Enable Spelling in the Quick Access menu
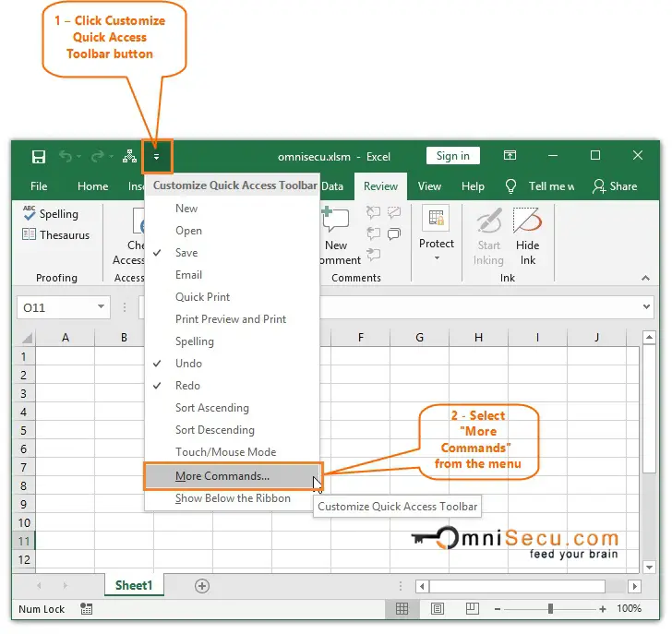 233,341
